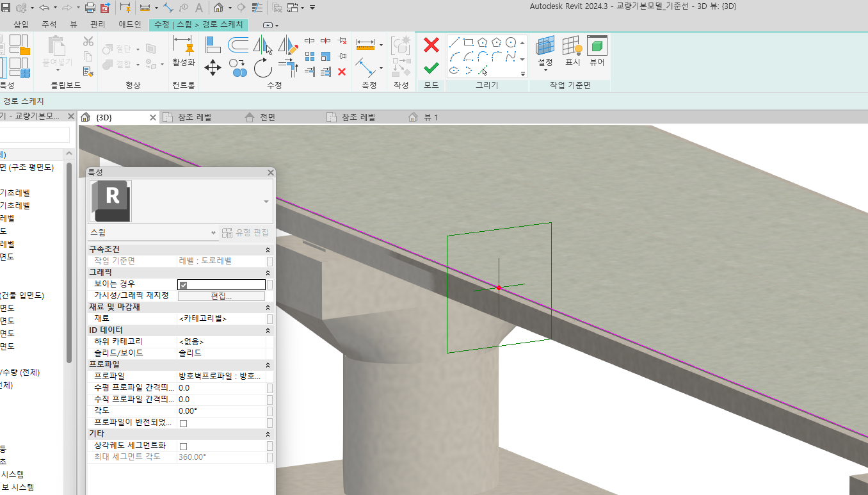Collapse the 구속조건 properties section
The image size is (868, 495).
(268, 250)
